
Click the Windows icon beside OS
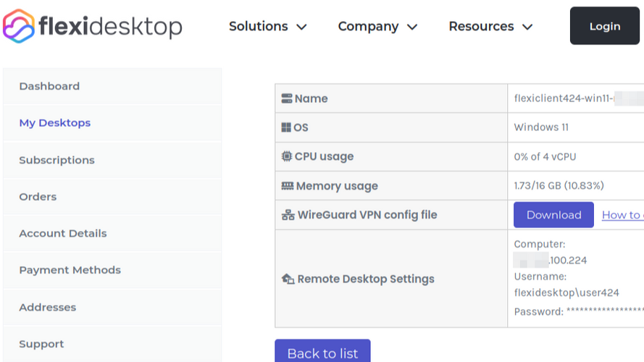(x=286, y=127)
